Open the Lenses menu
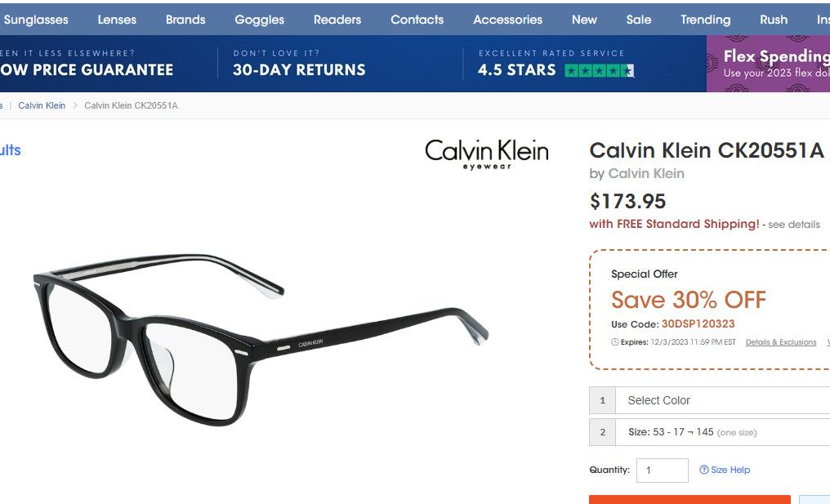830x504 pixels. 117,20
